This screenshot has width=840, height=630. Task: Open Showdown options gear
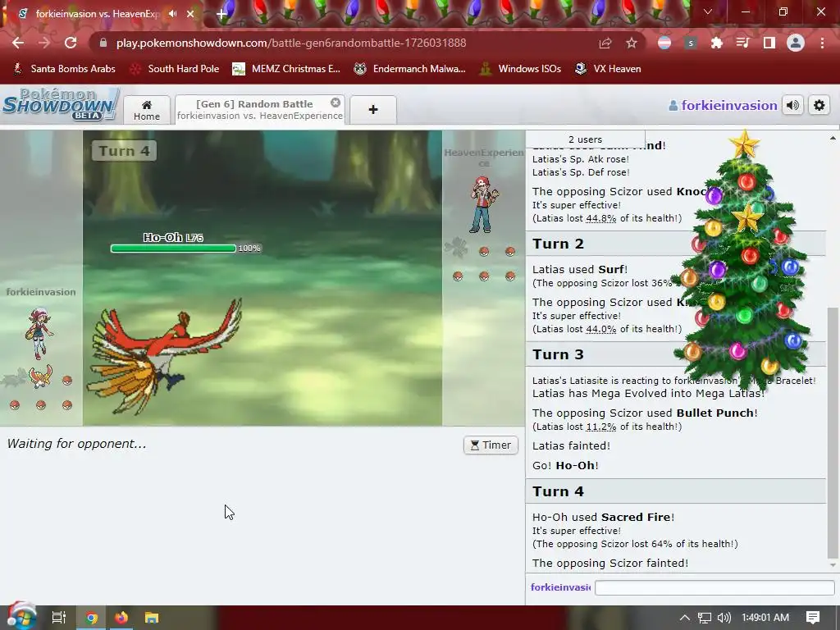click(819, 106)
